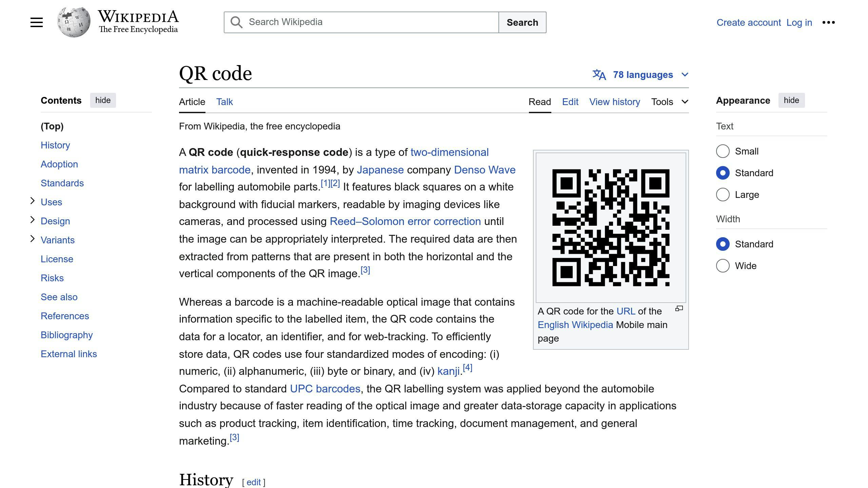Select the Read tab

pos(540,102)
